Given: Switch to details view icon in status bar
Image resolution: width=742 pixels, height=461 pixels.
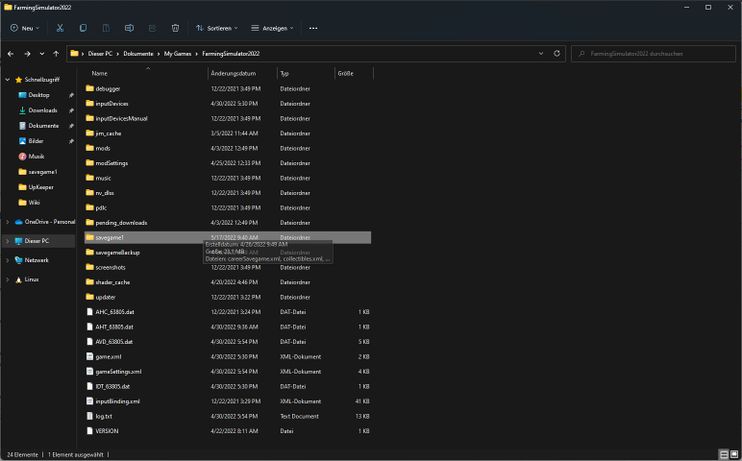Looking at the screenshot, I should tap(724, 454).
